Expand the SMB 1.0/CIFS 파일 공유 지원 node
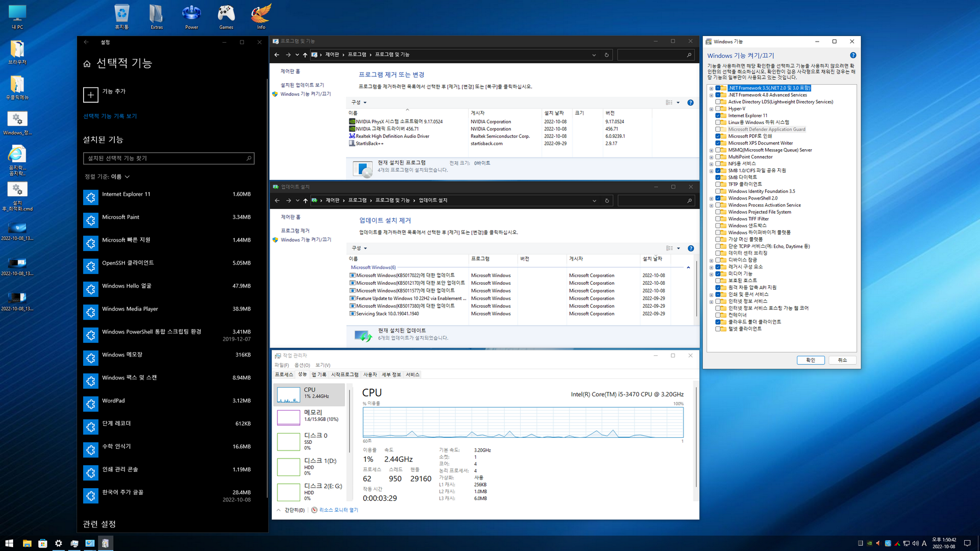The width and height of the screenshot is (980, 551). coord(711,171)
